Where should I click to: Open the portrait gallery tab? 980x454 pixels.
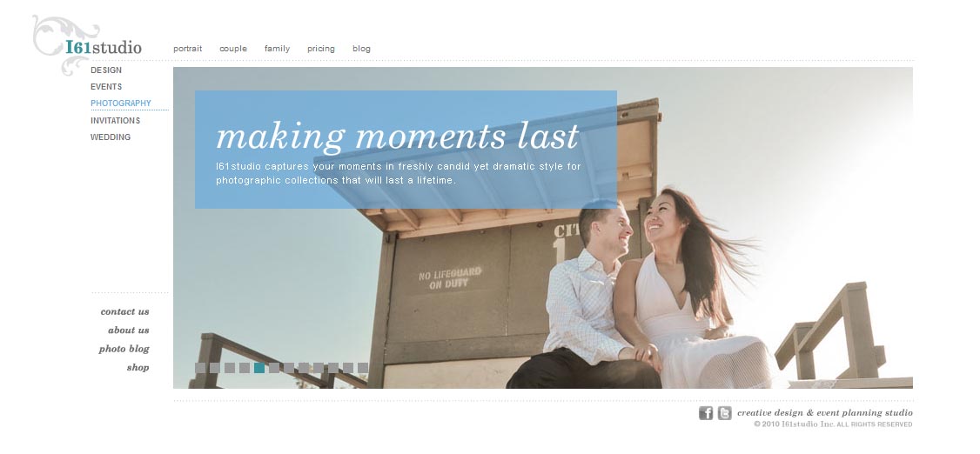click(x=187, y=49)
